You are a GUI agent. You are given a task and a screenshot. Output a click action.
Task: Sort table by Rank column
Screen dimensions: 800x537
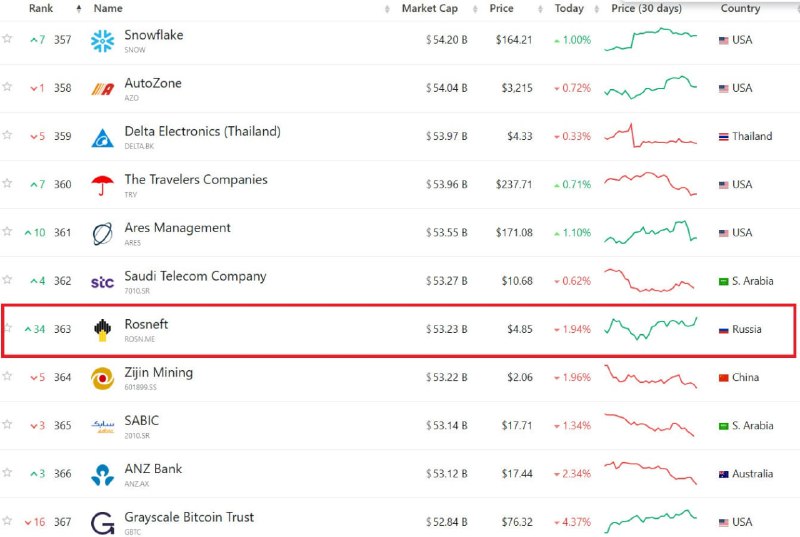(41, 8)
